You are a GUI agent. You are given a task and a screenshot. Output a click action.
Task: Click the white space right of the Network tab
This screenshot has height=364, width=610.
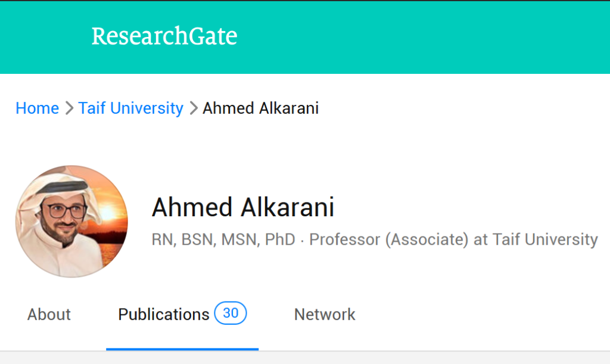(477, 315)
